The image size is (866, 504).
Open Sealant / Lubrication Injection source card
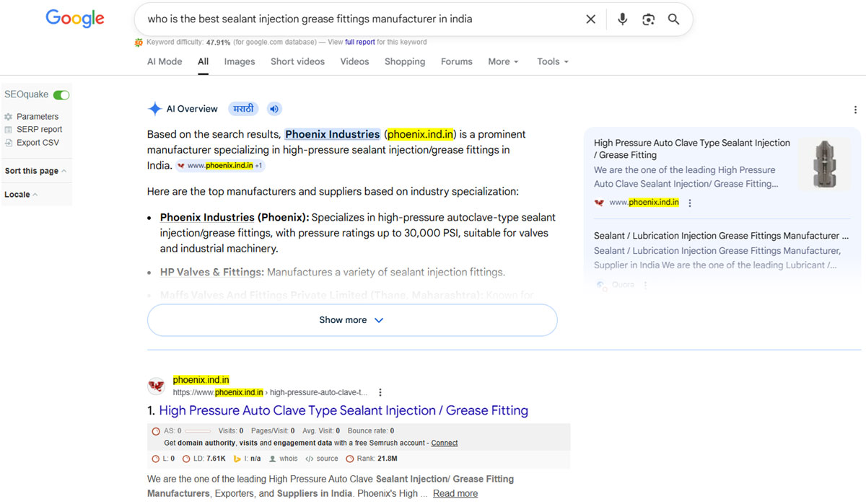tap(721, 236)
